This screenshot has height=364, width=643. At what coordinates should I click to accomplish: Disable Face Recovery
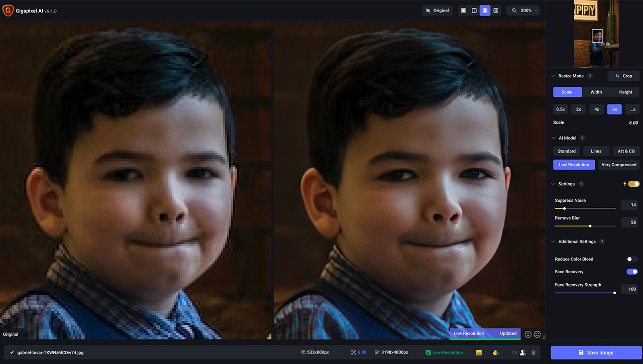coord(631,271)
